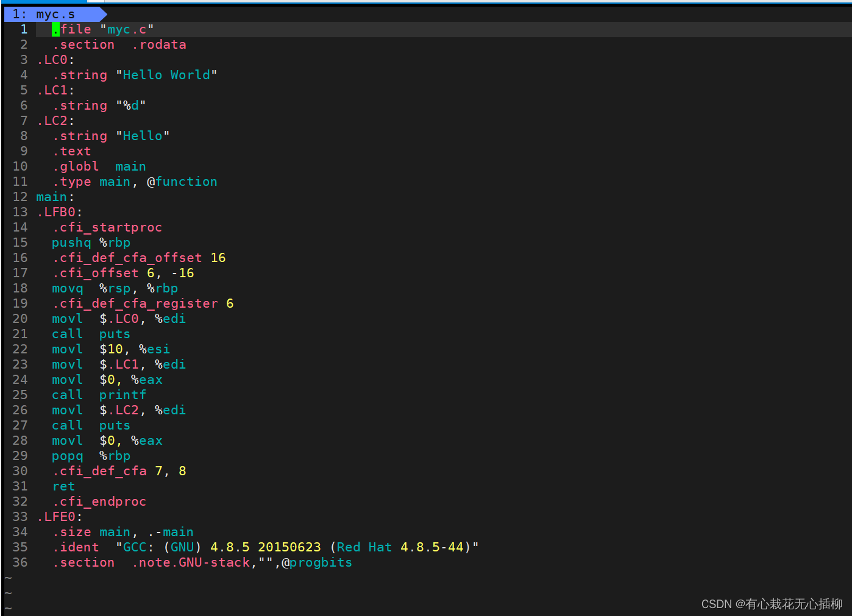Click the "main:" label
Image resolution: width=852 pixels, height=616 pixels.
tap(55, 197)
